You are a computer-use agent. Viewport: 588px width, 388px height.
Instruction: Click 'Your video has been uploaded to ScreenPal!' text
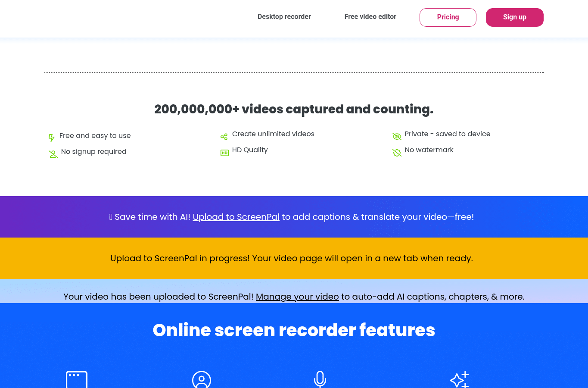pyautogui.click(x=159, y=297)
